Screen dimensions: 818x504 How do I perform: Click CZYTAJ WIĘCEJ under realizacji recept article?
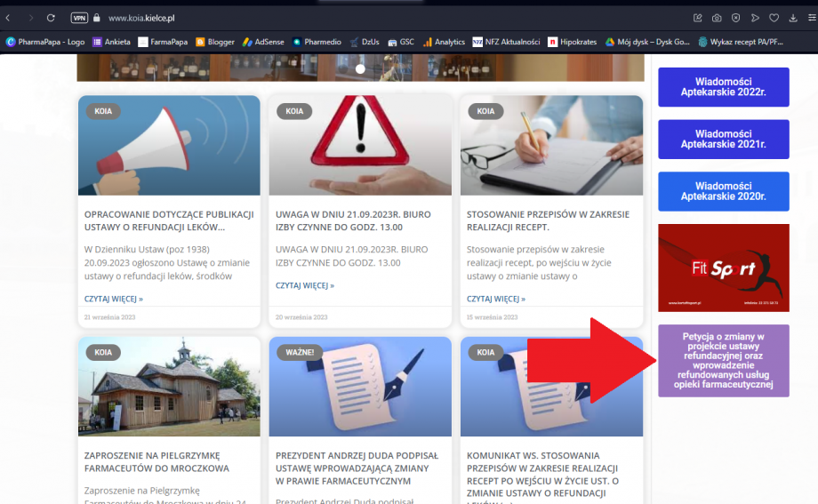(x=495, y=299)
